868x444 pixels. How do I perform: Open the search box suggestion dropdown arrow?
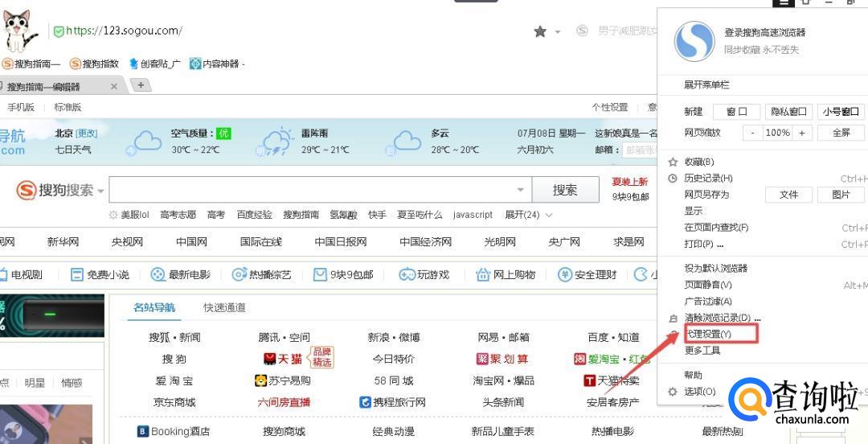520,190
